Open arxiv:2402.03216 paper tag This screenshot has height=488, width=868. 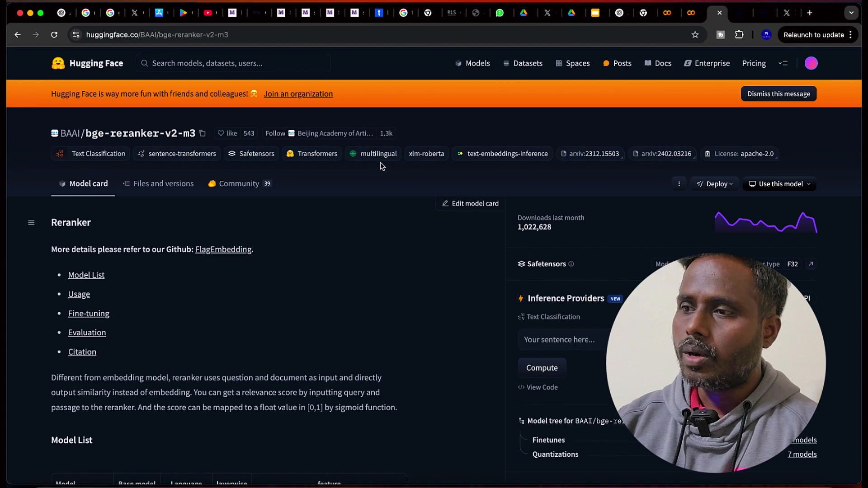(662, 154)
